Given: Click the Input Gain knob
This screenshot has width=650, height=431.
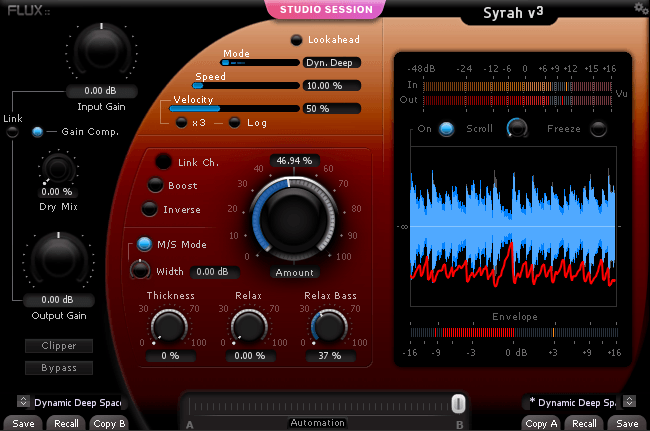Looking at the screenshot, I should pyautogui.click(x=102, y=51).
